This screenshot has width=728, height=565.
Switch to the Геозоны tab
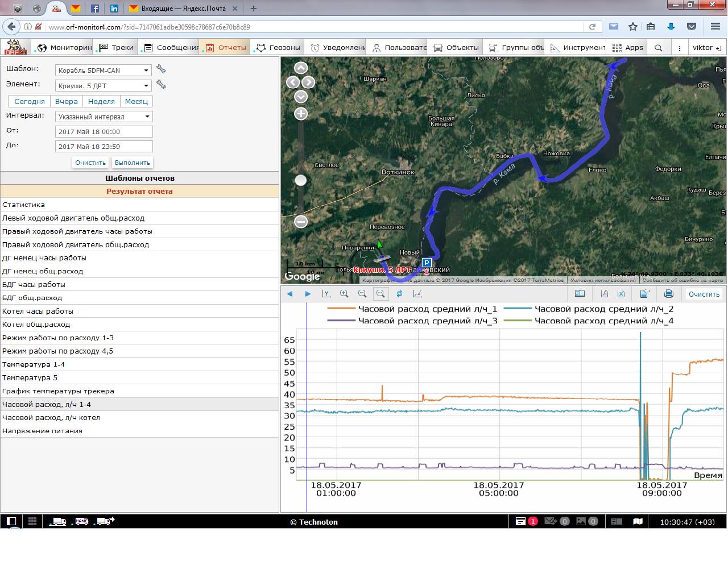tap(278, 48)
